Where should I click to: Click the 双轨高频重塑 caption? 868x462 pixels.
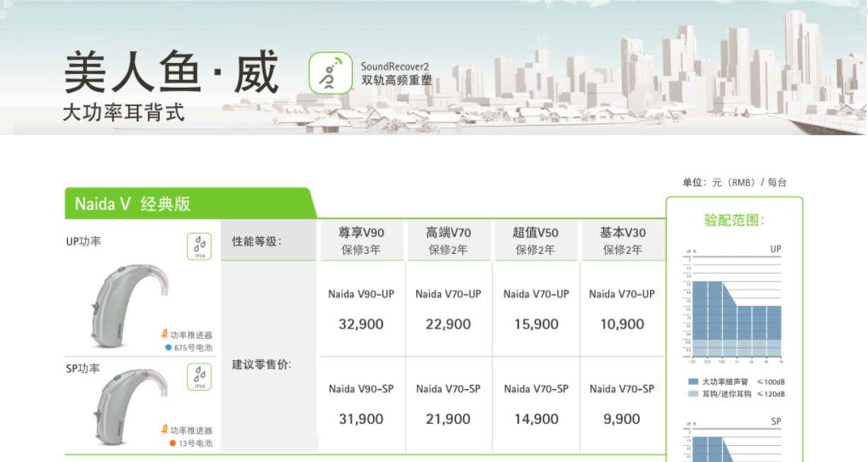pyautogui.click(x=396, y=81)
